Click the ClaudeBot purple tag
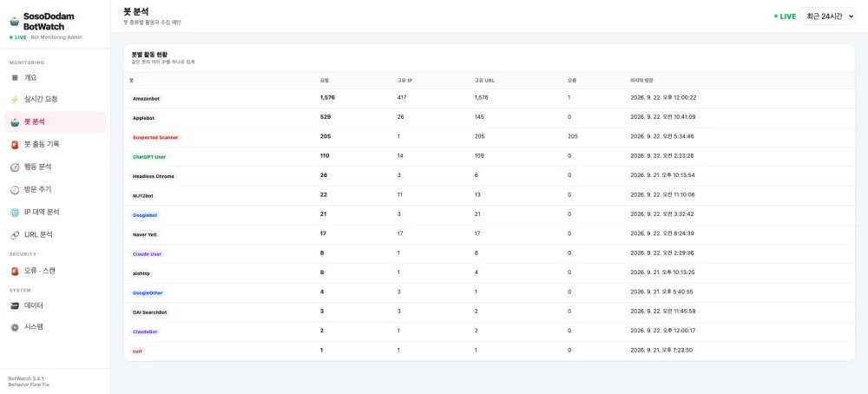Screen dimensions: 868x394 (146, 332)
